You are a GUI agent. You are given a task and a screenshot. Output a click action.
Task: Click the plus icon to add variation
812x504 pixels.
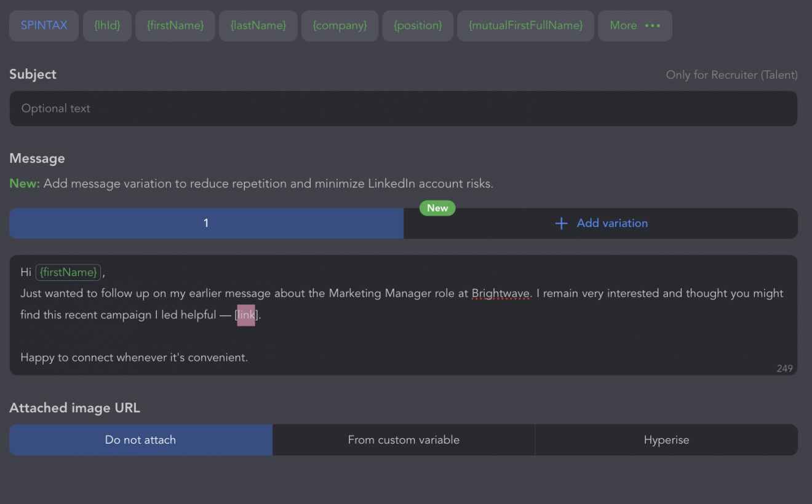click(561, 224)
